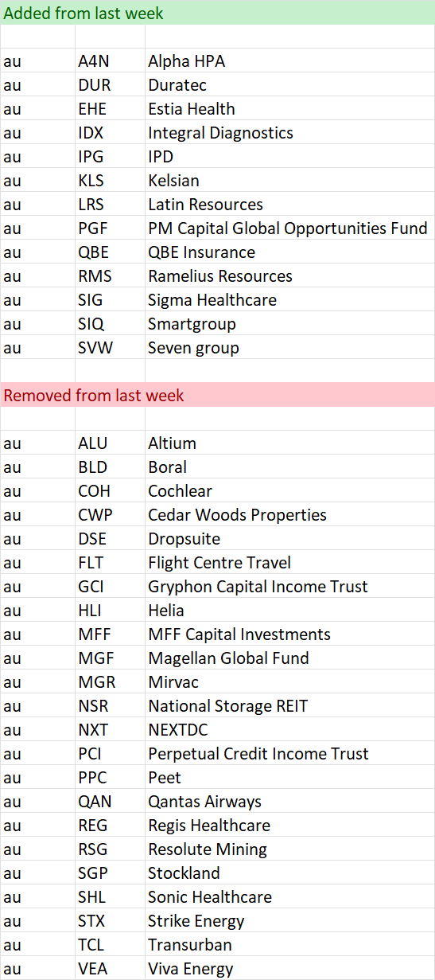Select the Qantas Airways cell
The image size is (435, 980).
pos(289,801)
